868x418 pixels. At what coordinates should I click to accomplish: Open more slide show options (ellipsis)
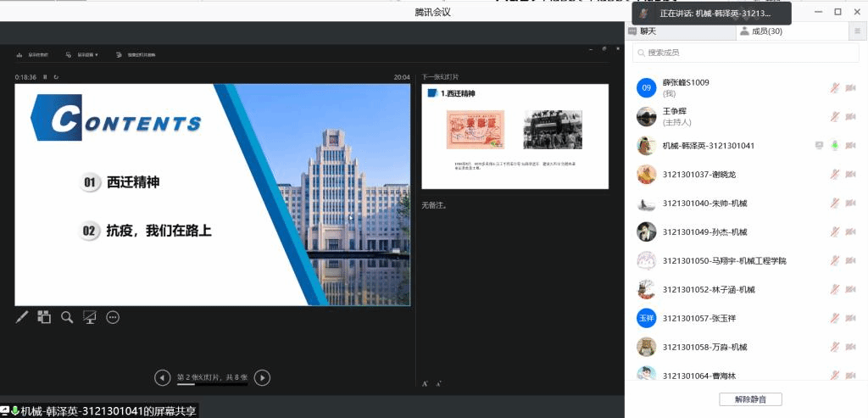click(113, 317)
